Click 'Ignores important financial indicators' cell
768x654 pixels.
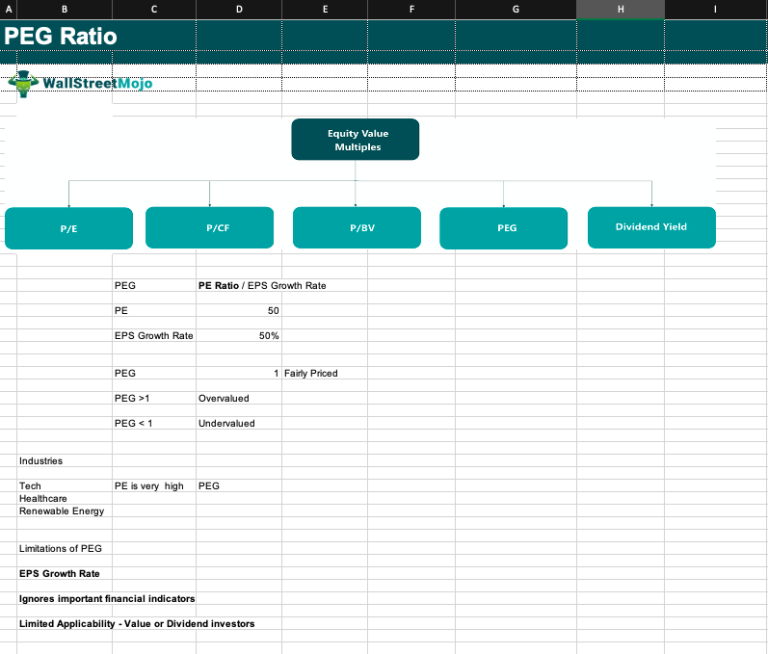tap(107, 599)
